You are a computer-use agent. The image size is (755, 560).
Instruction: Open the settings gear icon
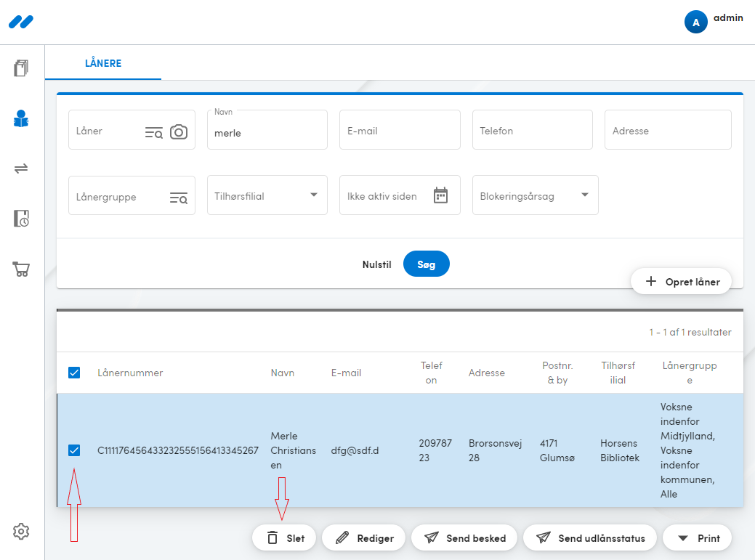tap(20, 532)
